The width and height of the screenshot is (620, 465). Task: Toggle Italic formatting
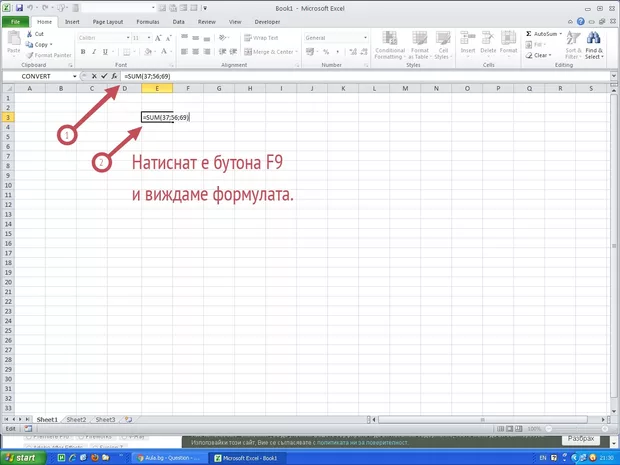(x=94, y=52)
